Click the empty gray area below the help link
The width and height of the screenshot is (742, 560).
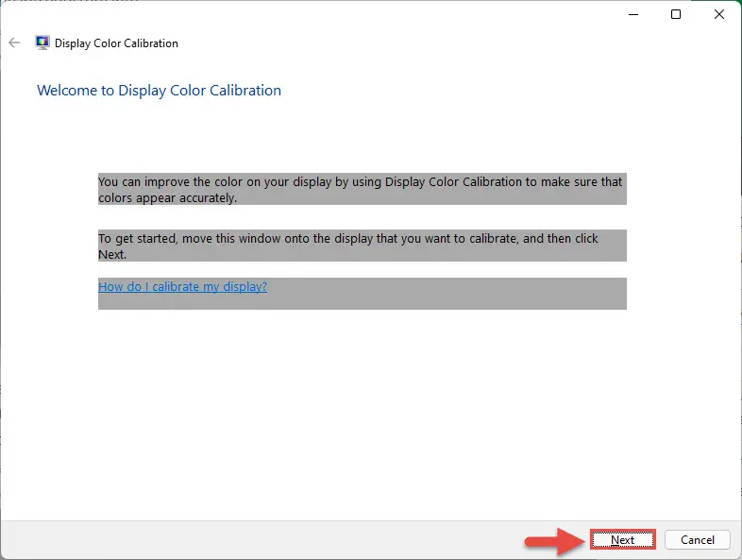coord(362,302)
